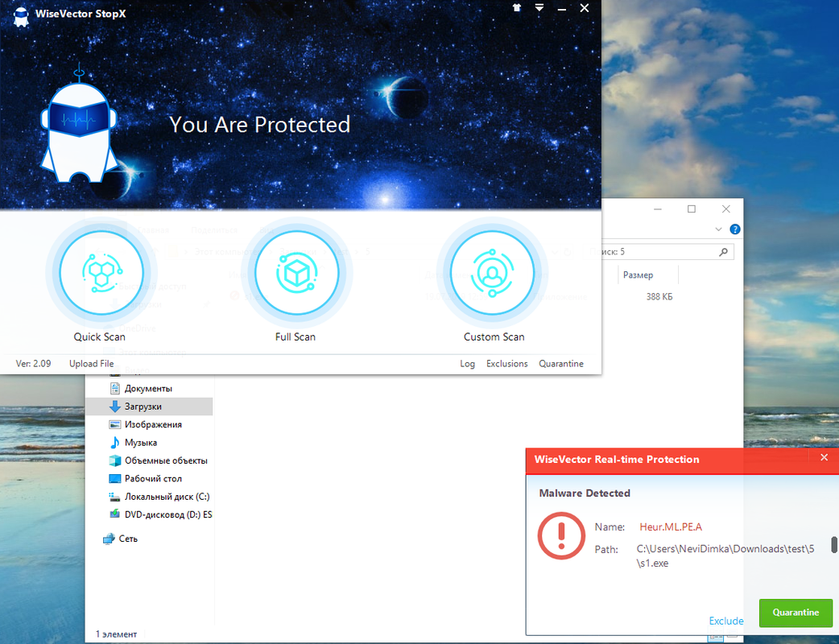Image resolution: width=839 pixels, height=644 pixels.
Task: Open the Upload File link
Action: tap(92, 364)
